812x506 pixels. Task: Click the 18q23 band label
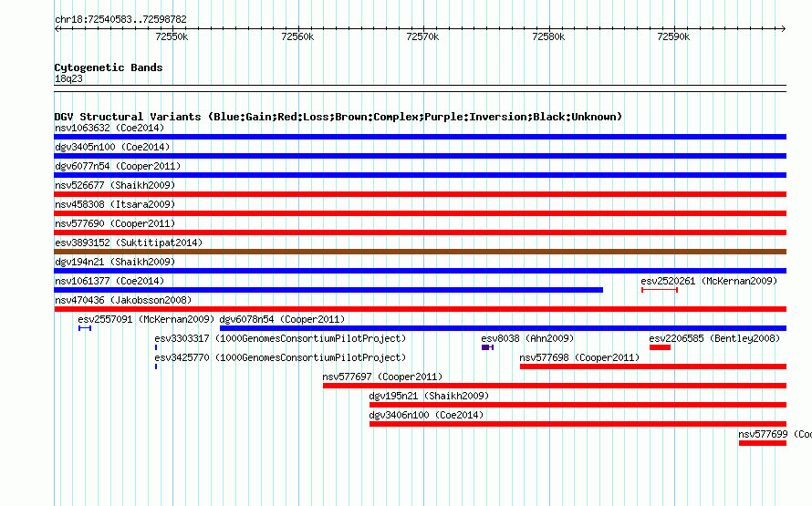[x=68, y=78]
